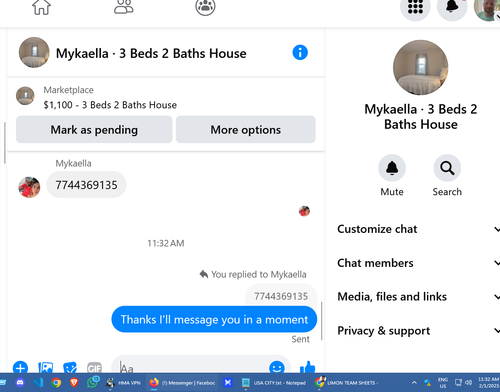The width and height of the screenshot is (500, 392).
Task: Switch to HMA VPN taskbar item
Action: 124,383
